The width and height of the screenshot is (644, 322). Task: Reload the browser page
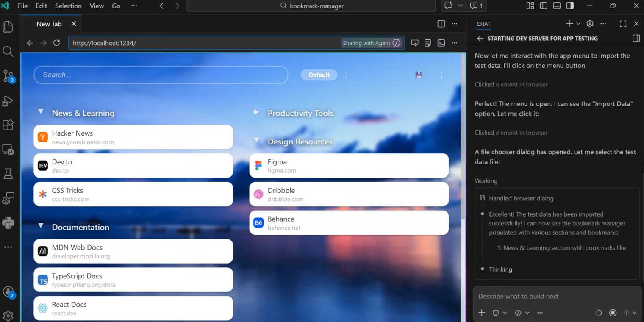56,43
